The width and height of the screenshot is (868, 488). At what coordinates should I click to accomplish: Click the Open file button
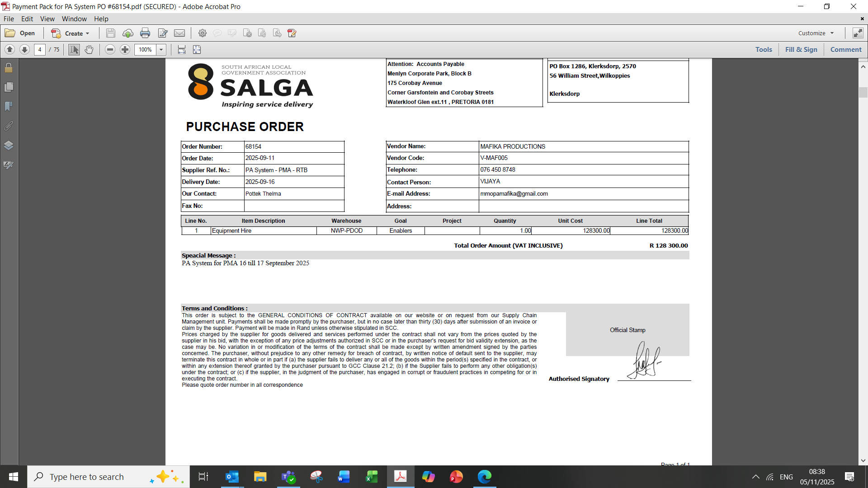pyautogui.click(x=20, y=33)
